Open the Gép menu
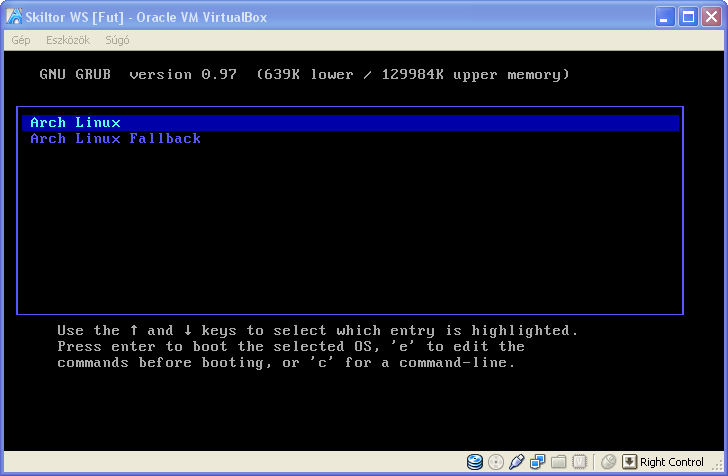 tap(21, 40)
